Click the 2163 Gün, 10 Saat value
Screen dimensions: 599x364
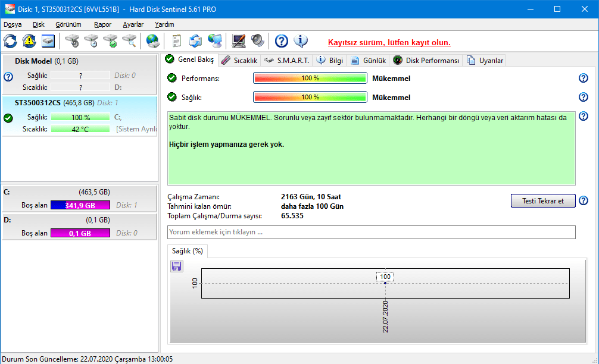point(311,197)
